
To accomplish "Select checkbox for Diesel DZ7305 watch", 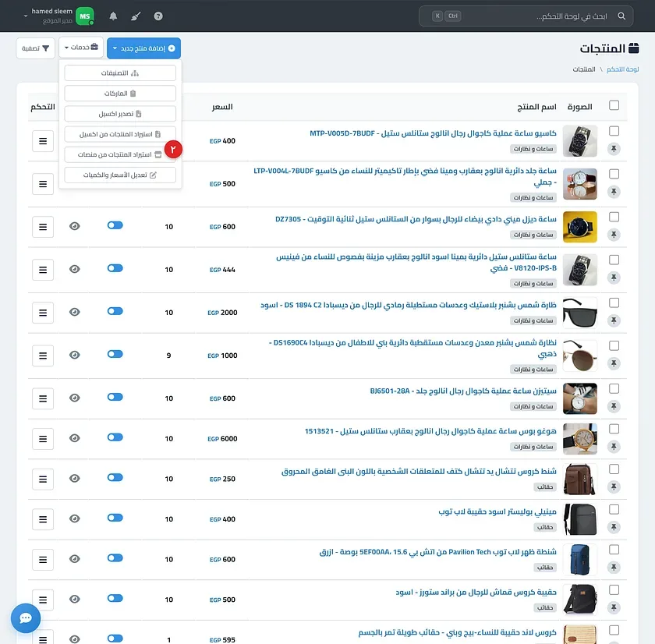I will click(614, 217).
